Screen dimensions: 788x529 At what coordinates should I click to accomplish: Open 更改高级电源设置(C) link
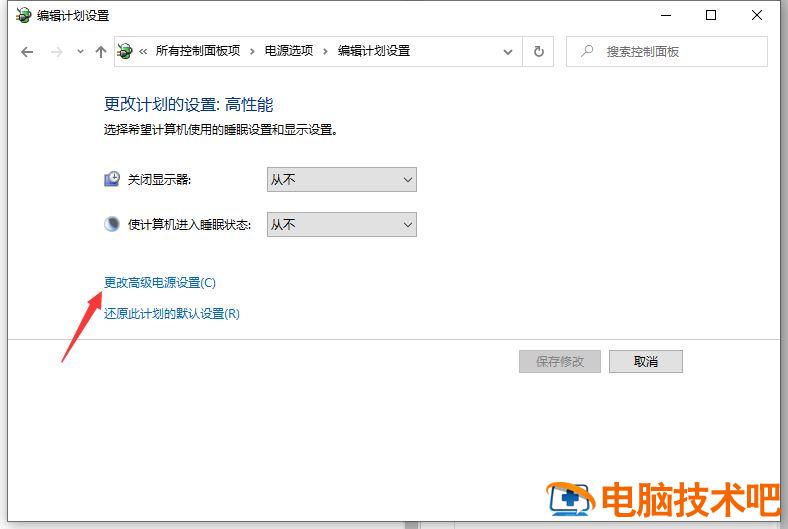point(160,283)
